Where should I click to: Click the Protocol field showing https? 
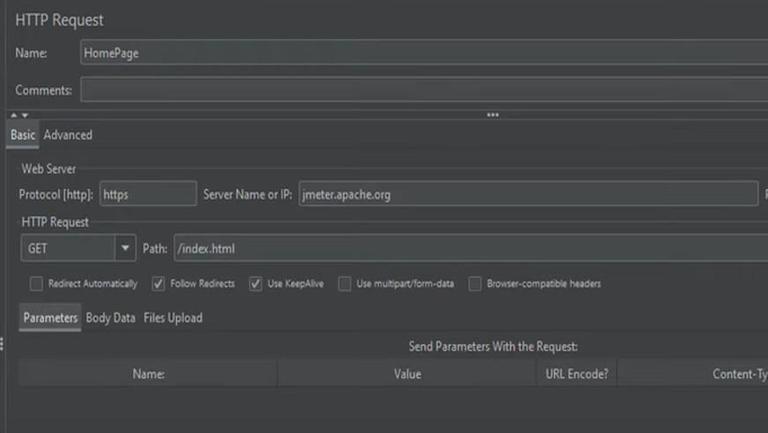tap(148, 194)
